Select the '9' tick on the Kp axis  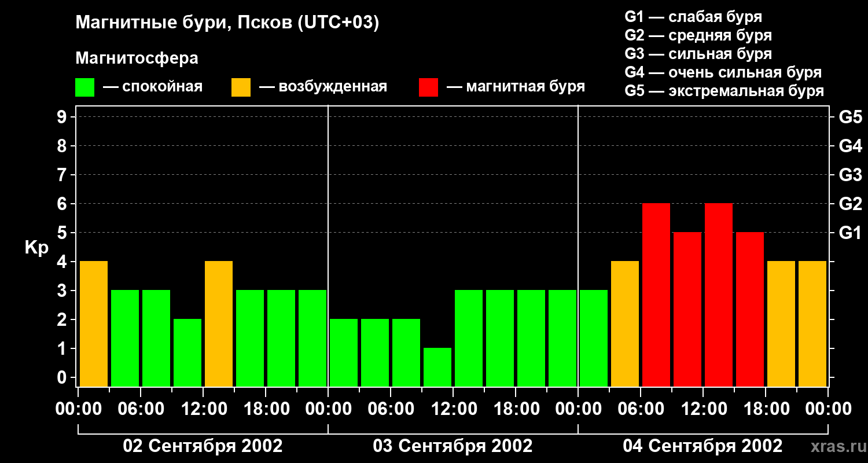(63, 117)
